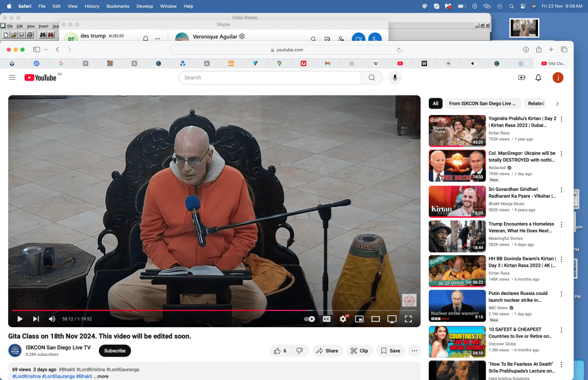Toggle theater mode view
The image size is (588, 380).
pyautogui.click(x=375, y=318)
